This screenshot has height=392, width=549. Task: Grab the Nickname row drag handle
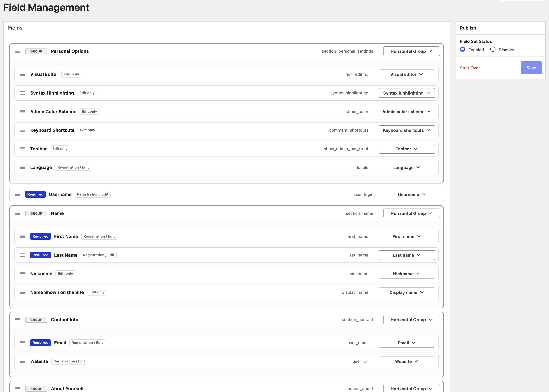22,274
